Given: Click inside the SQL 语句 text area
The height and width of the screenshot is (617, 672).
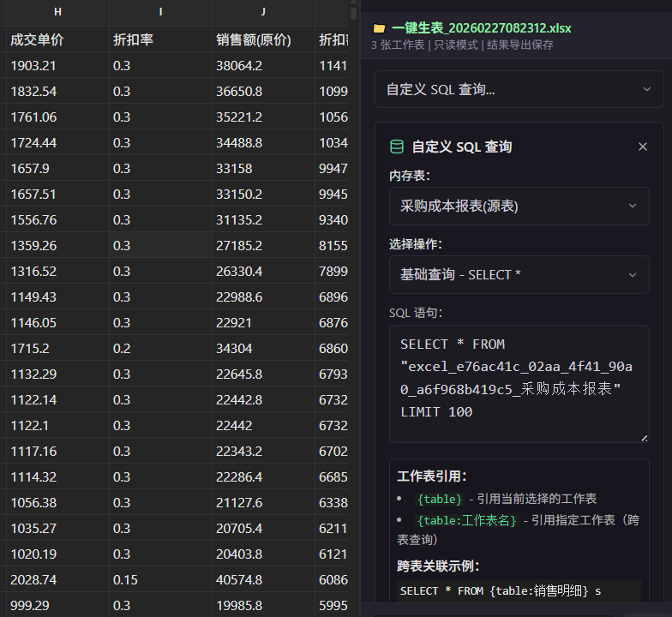Looking at the screenshot, I should click(x=519, y=384).
